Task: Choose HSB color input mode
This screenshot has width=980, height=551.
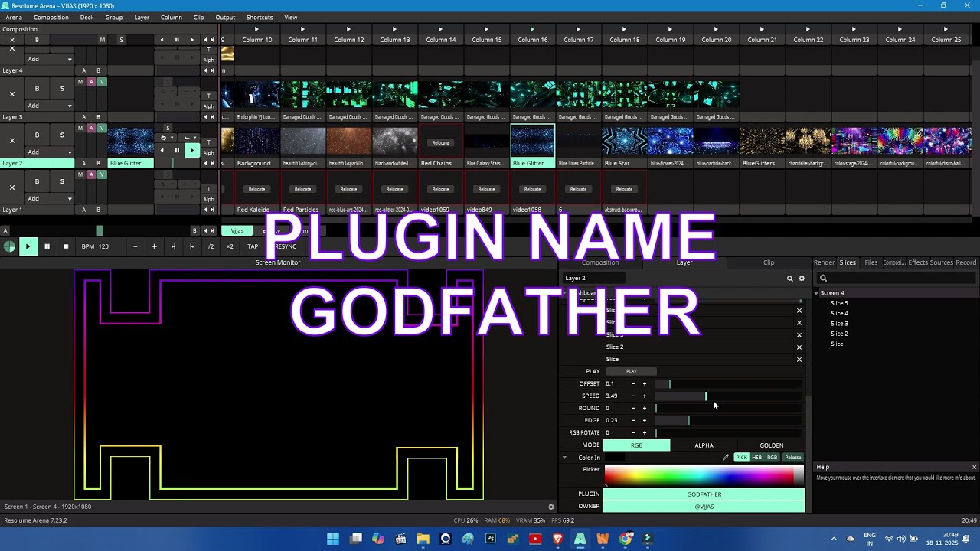Action: (756, 458)
